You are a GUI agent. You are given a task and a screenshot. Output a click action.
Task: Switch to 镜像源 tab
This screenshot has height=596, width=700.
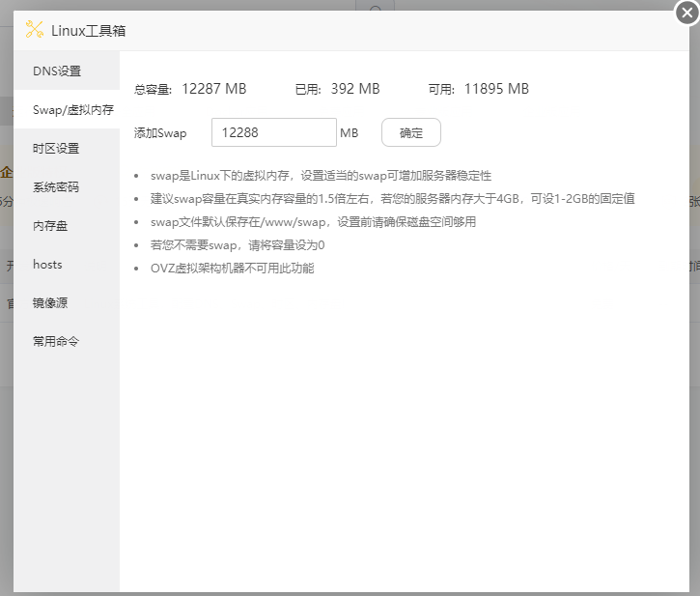click(67, 303)
